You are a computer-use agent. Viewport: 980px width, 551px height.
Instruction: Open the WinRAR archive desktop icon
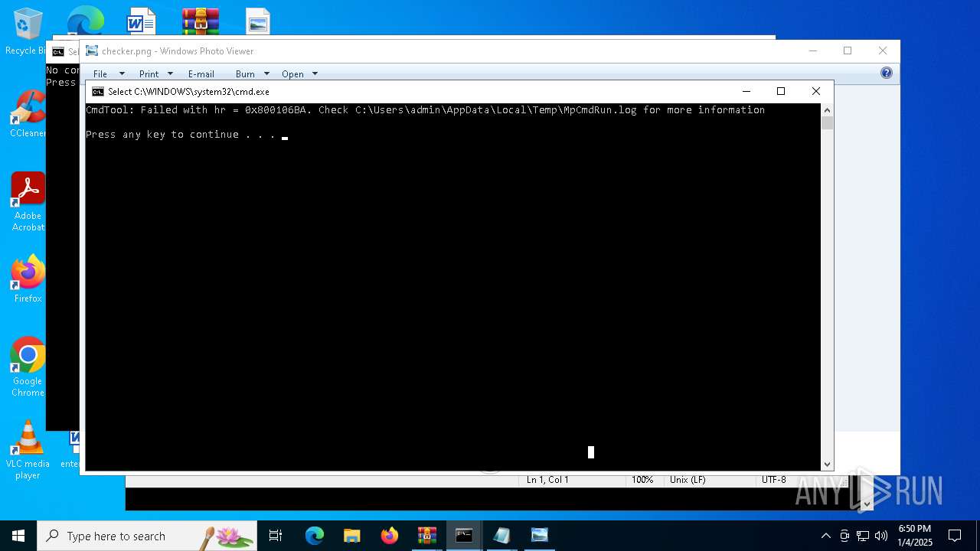[201, 21]
